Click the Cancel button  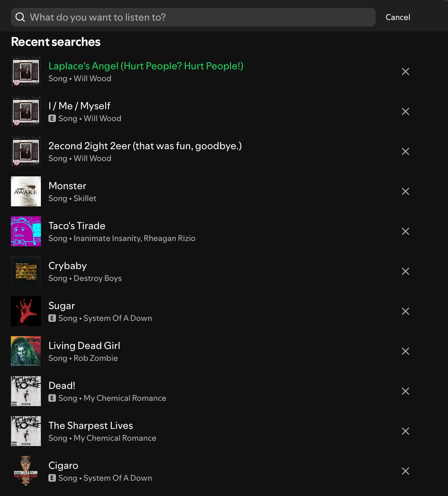point(397,17)
